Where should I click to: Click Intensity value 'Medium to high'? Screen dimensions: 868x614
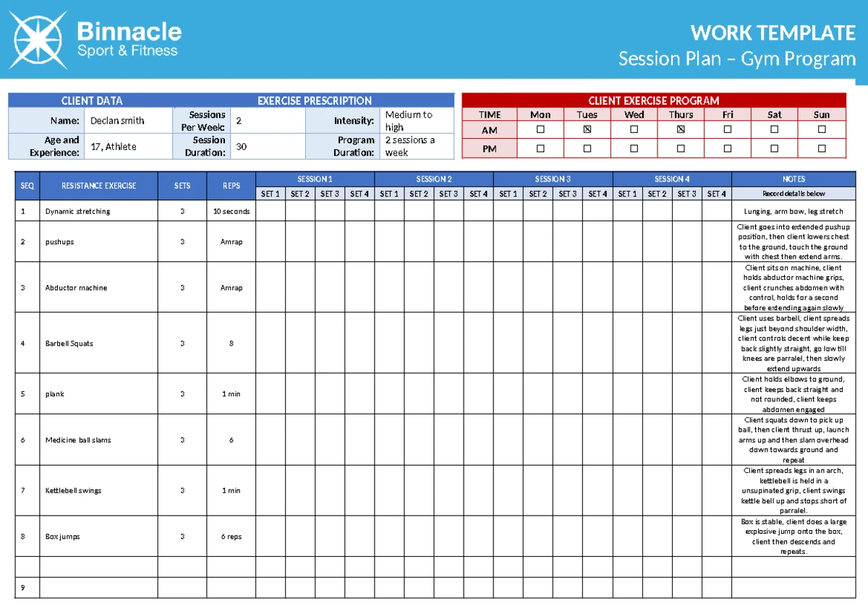tap(417, 121)
